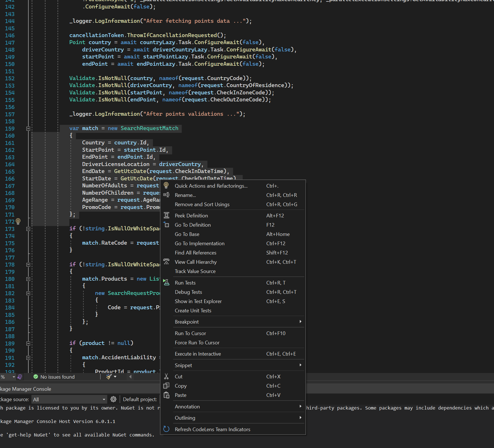Choose Refresh CodeLens Team Indicators
This screenshot has width=494, height=448.
(x=233, y=429)
